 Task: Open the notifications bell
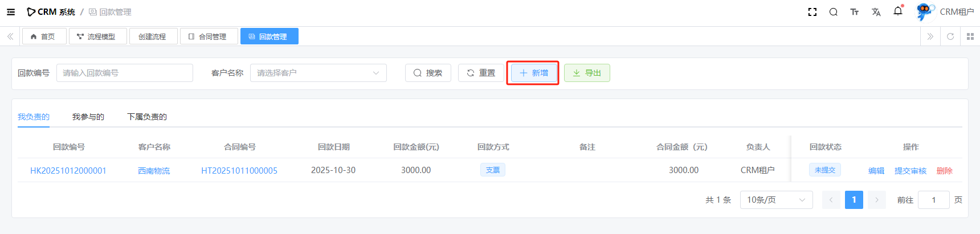pyautogui.click(x=898, y=11)
